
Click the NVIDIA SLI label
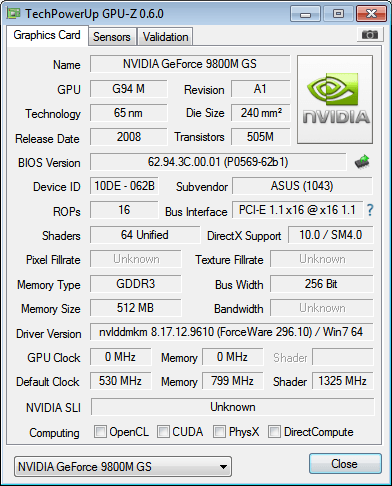coord(53,408)
